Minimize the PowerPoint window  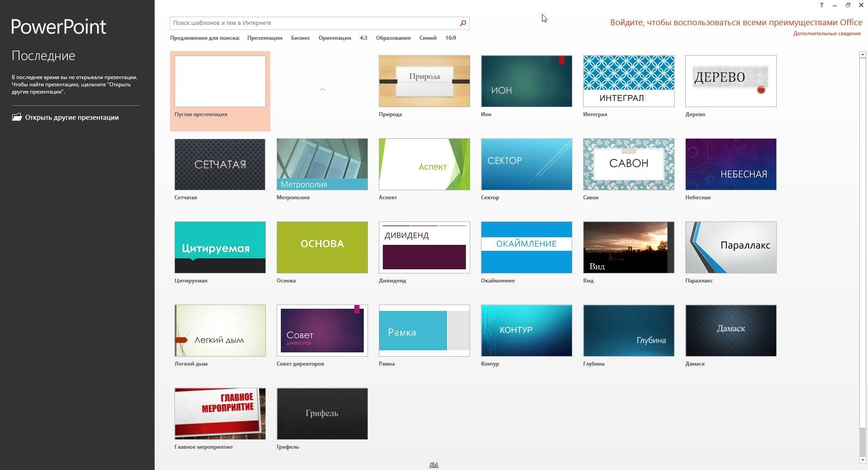(x=835, y=5)
